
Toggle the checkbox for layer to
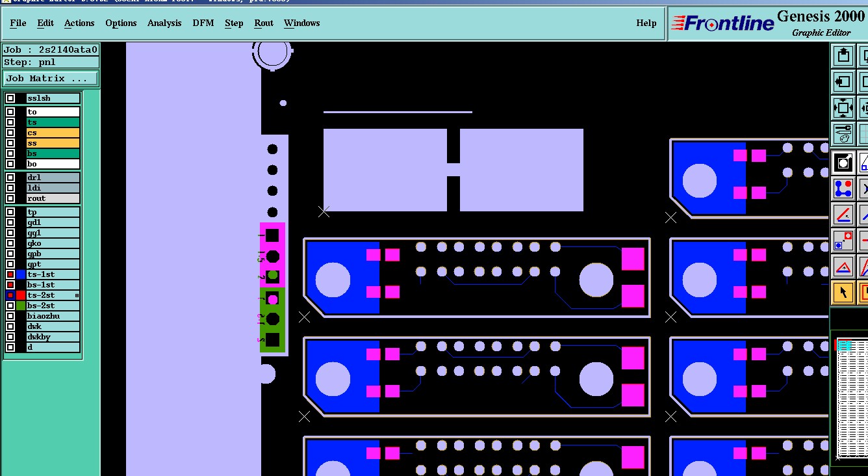(10, 112)
